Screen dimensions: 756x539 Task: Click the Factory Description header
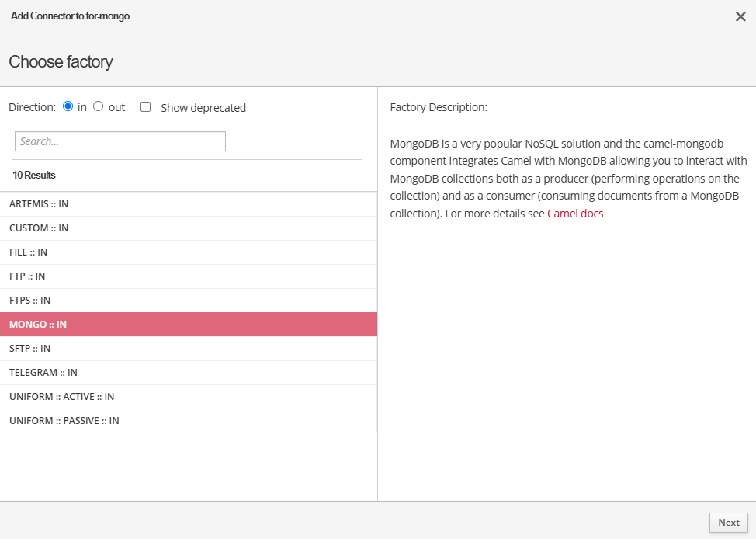[439, 107]
